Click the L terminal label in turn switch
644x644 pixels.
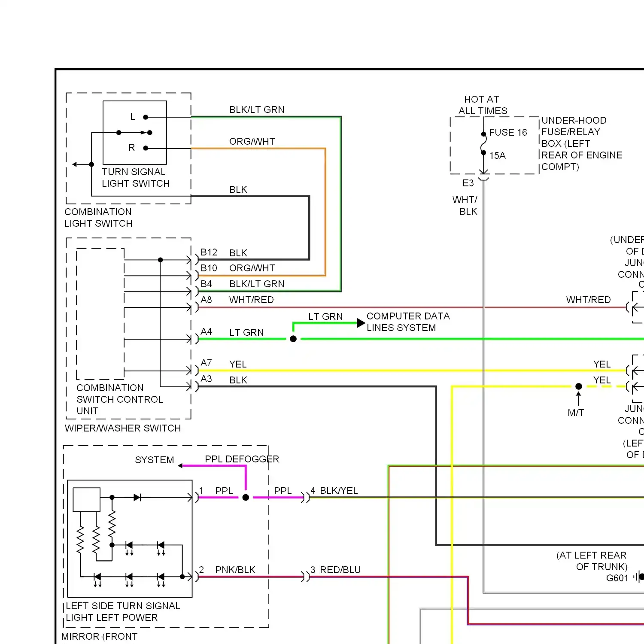(133, 117)
